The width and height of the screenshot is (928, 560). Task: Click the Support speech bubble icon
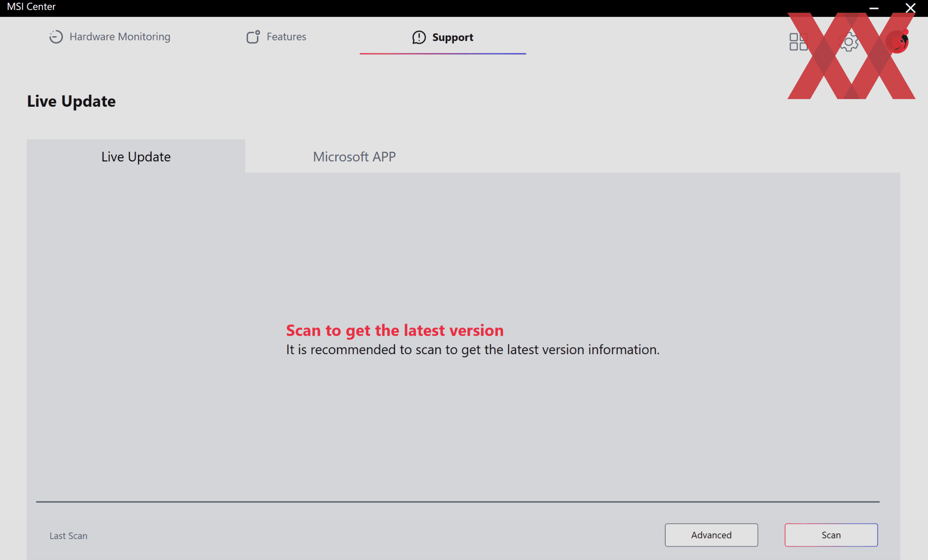point(419,37)
